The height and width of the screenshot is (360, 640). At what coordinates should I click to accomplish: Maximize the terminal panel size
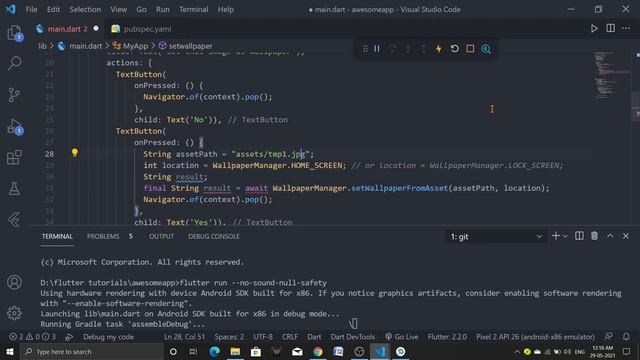coord(610,236)
